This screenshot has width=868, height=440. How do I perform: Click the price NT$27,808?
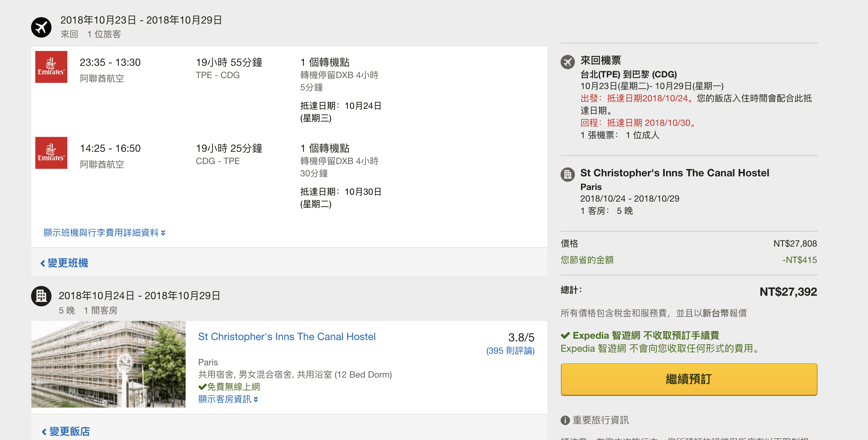[x=795, y=244]
